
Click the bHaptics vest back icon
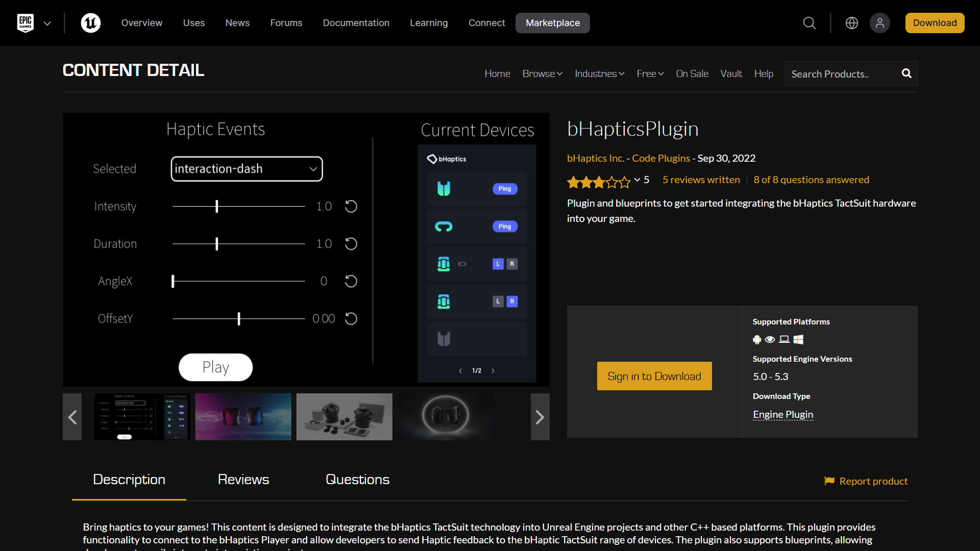[x=443, y=338]
